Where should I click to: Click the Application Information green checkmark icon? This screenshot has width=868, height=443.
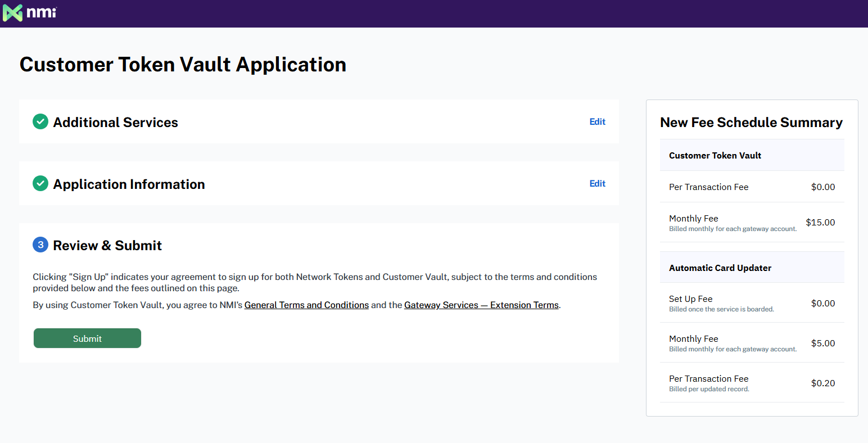(40, 183)
